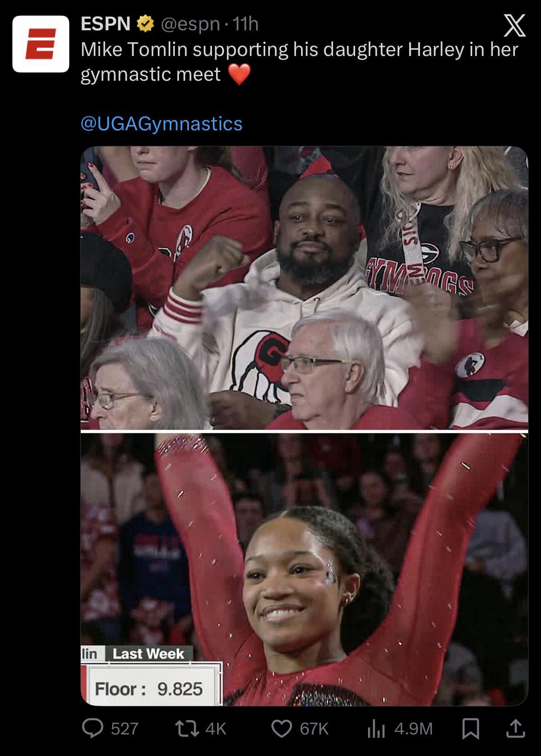The height and width of the screenshot is (756, 541).
Task: Bookmark this post
Action: click(470, 728)
